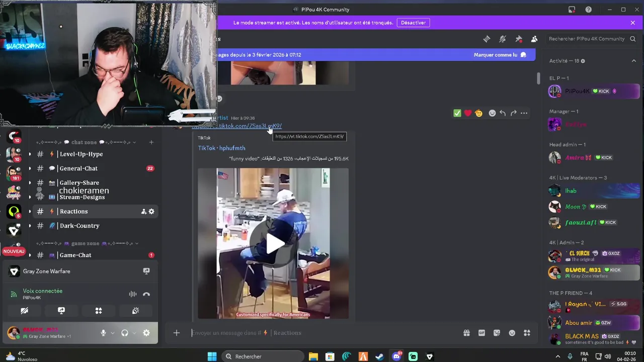
Task: Open faouzi.afl member profile
Action: 594,223
